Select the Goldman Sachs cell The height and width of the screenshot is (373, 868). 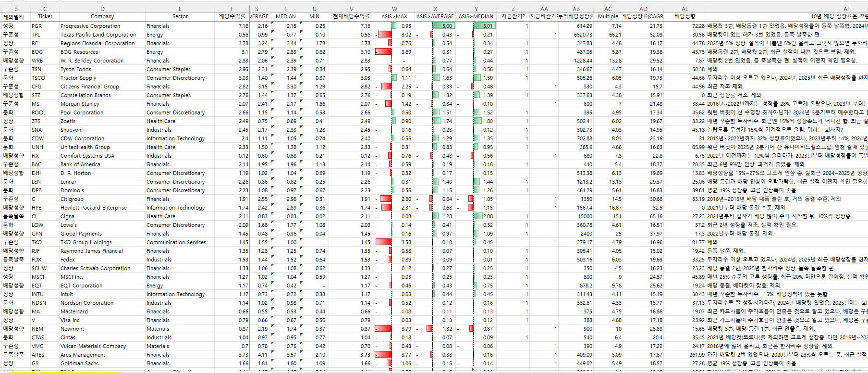(102, 363)
